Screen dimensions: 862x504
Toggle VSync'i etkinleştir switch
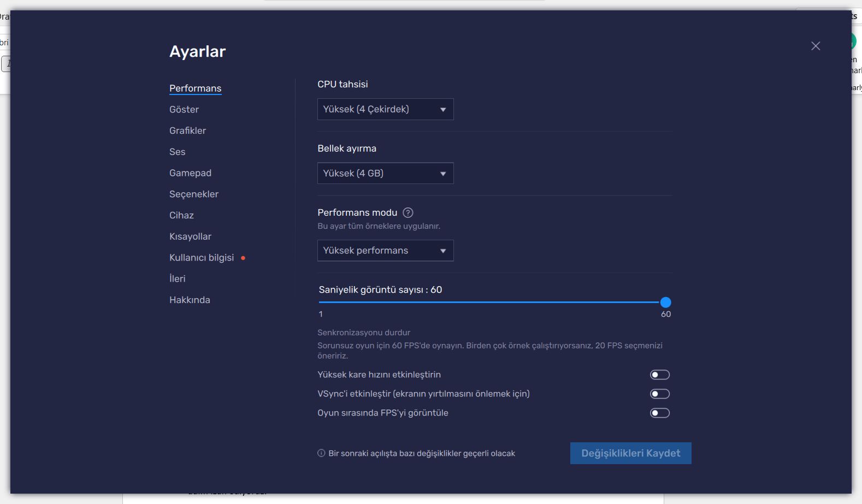(x=660, y=394)
